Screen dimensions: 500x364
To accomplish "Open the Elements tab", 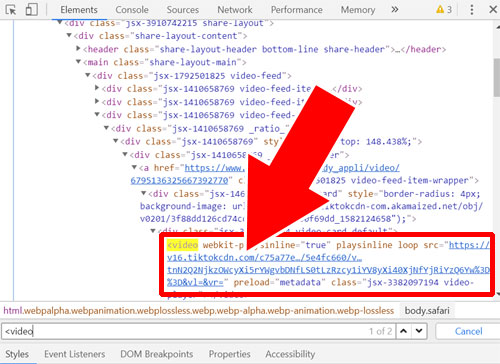I will click(x=79, y=10).
